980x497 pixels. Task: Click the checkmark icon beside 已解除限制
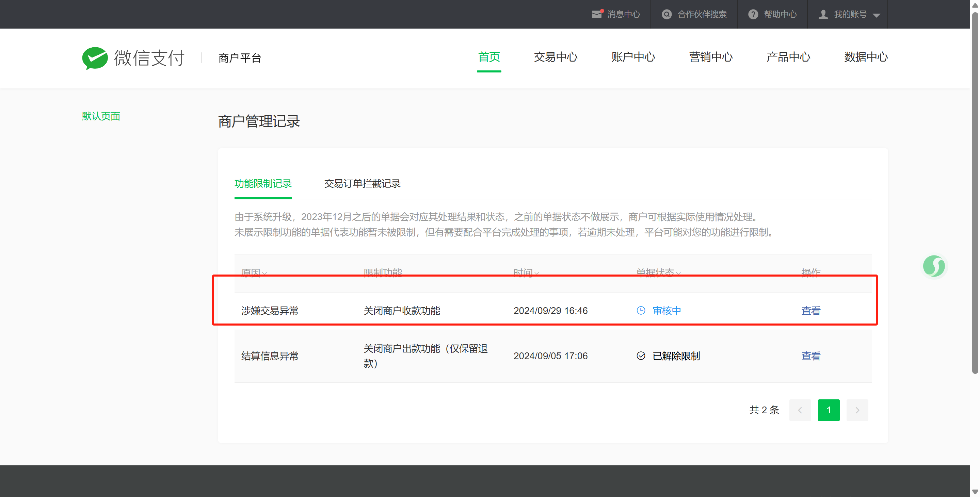point(641,356)
